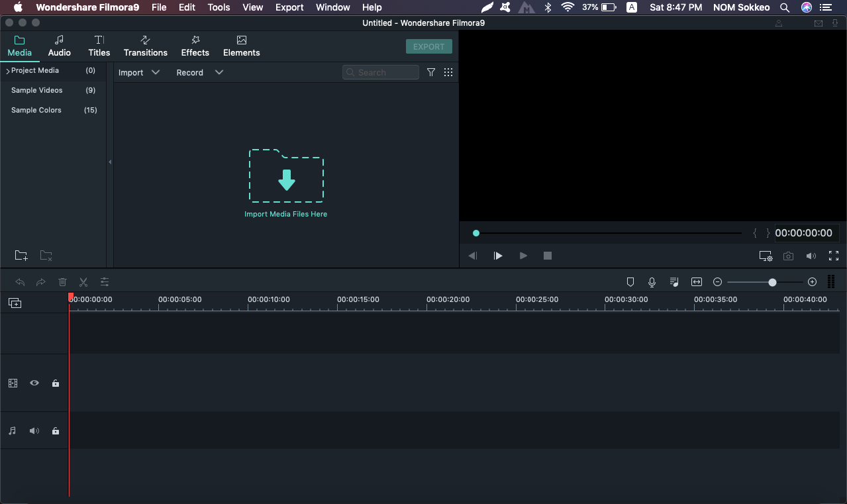Click the red playhead marker
847x504 pixels.
[71, 297]
